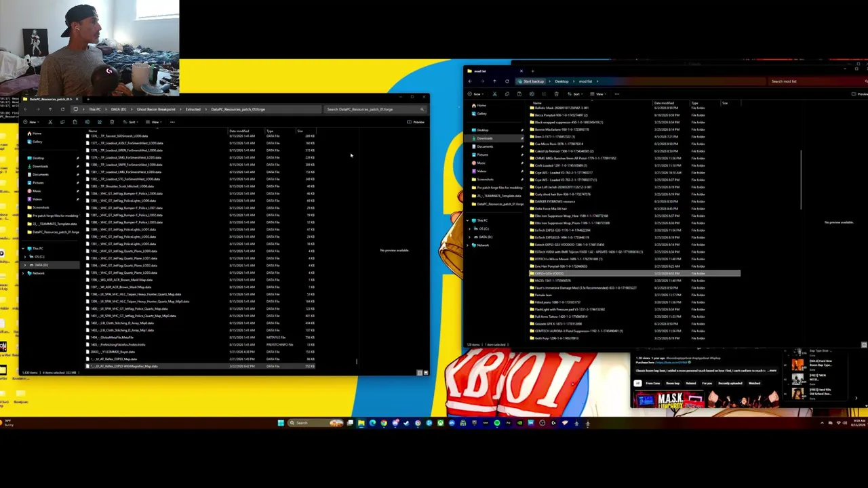868x488 pixels.
Task: Select the 'Related' chip on YouTube
Action: click(690, 384)
